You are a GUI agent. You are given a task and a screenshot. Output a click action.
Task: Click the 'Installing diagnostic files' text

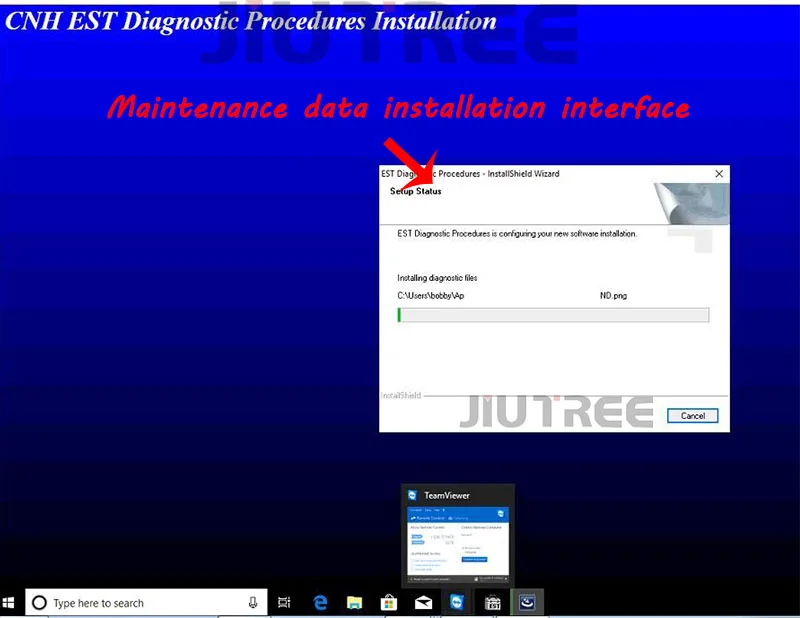(x=437, y=278)
